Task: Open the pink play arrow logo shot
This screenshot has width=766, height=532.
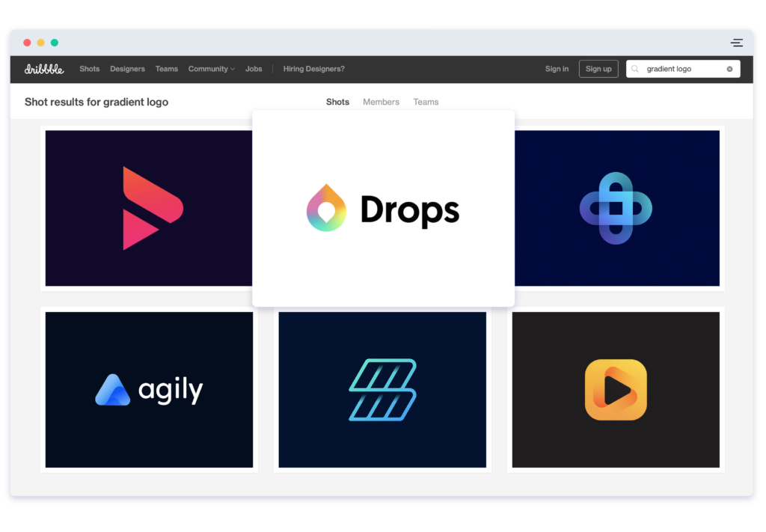Action: [x=149, y=208]
